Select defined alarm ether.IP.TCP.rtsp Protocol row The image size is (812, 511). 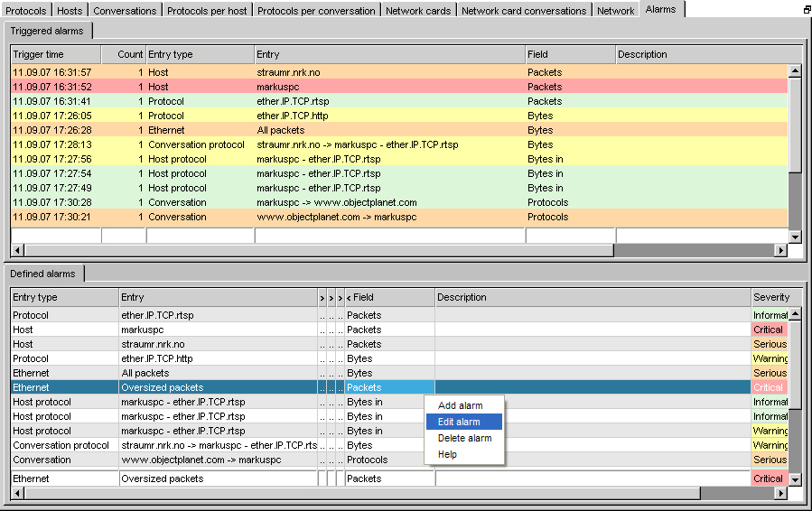click(399, 315)
